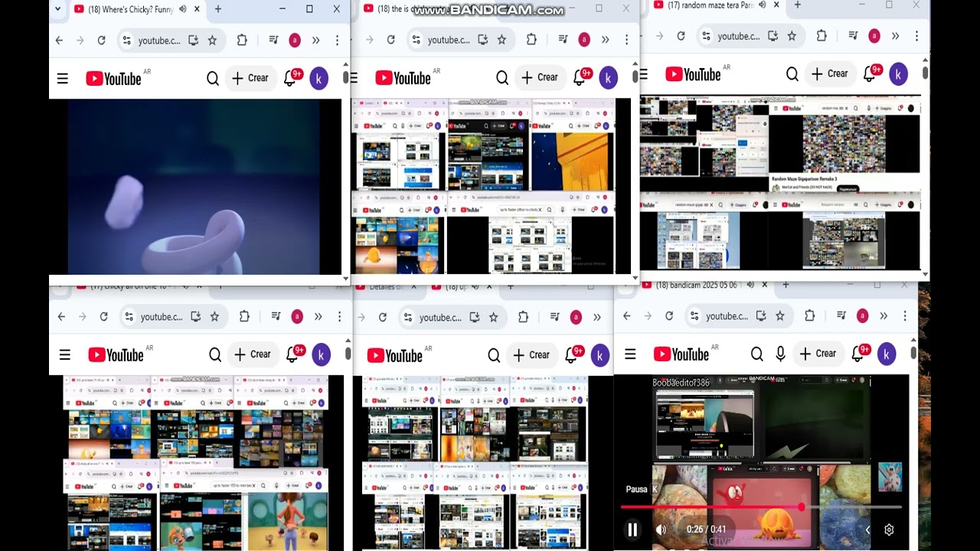The image size is (980, 551).
Task: Open Chrome three-dot menu in Where's Chicky window
Action: [337, 41]
